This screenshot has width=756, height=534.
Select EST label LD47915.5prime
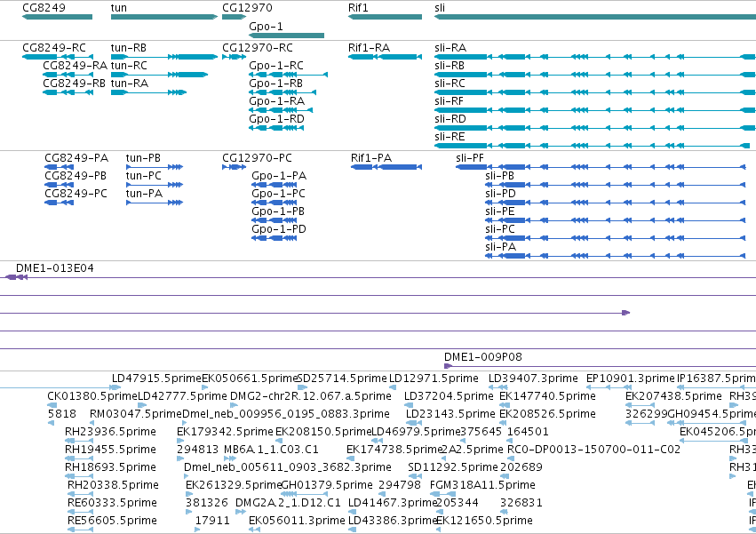[156, 379]
